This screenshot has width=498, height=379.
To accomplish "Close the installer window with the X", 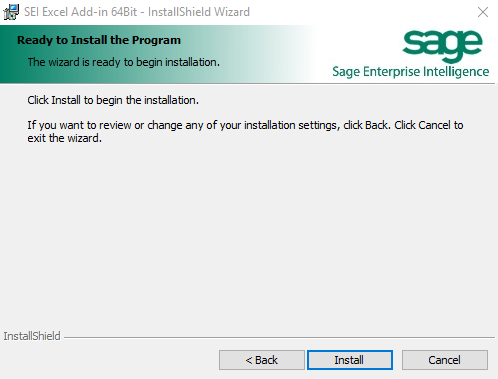I will coord(483,12).
